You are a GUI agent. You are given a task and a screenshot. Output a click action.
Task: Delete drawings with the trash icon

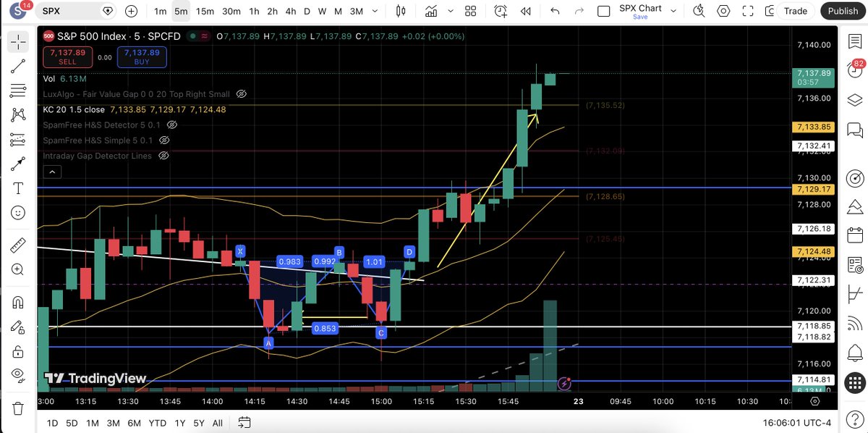point(18,408)
